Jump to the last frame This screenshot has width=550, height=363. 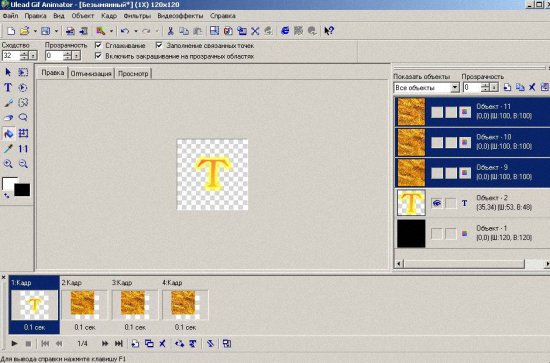coord(119,343)
